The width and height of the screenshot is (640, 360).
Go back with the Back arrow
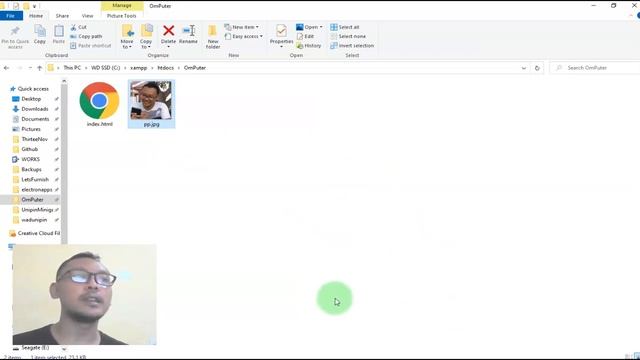(x=7, y=68)
